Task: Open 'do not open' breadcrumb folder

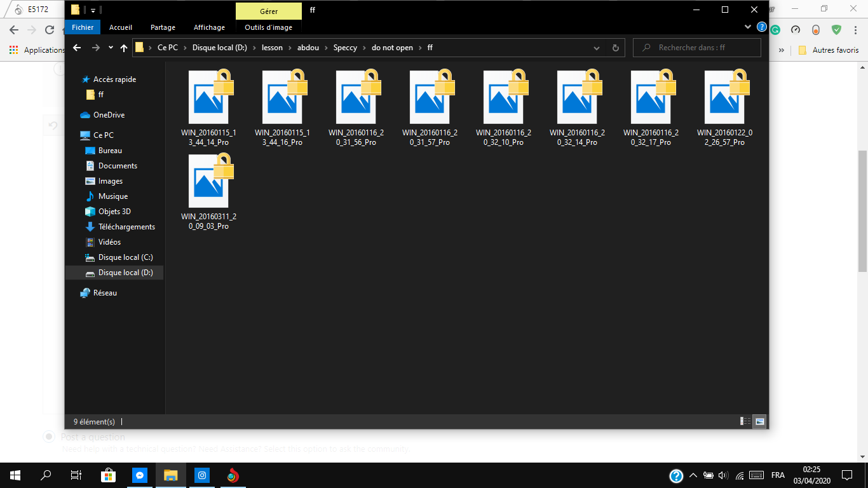Action: coord(393,48)
